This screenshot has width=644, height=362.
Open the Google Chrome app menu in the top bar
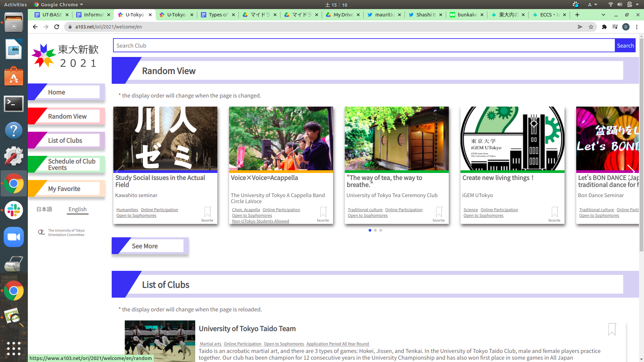point(58,5)
